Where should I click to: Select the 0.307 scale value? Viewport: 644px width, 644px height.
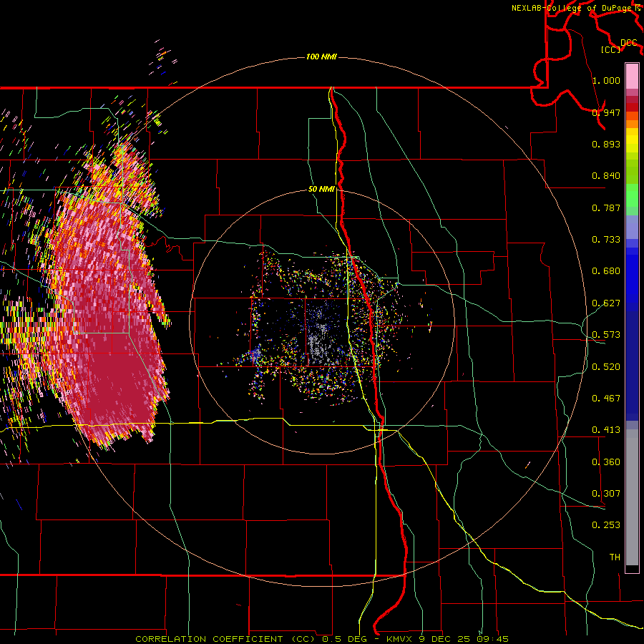coord(606,494)
